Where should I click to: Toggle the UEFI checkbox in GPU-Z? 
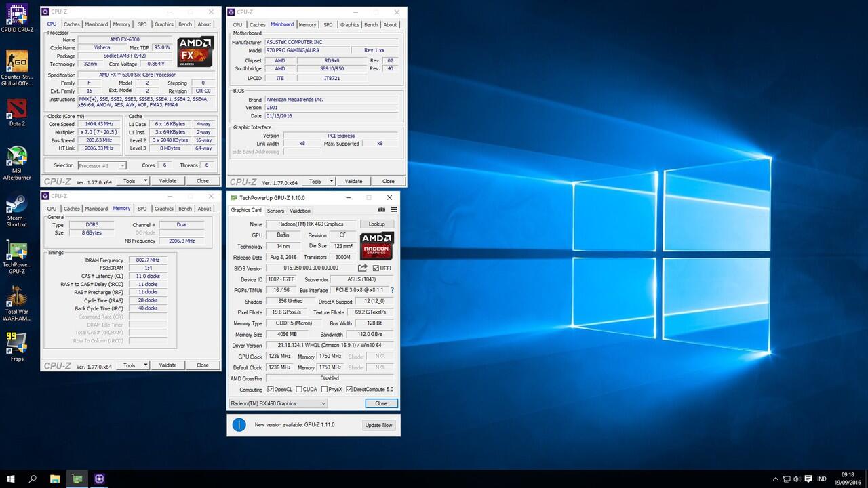(x=376, y=268)
